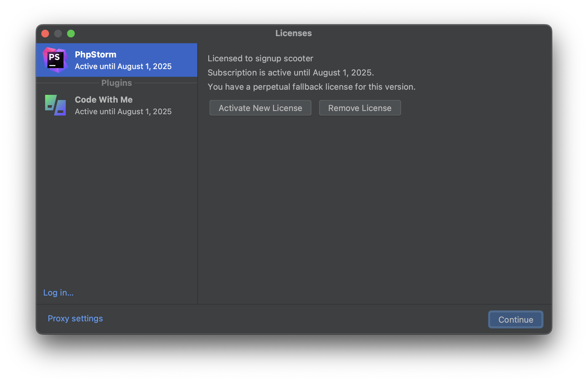Viewport: 588px width, 382px height.
Task: Click Code With Me's 'Active until' status text
Action: pos(123,112)
